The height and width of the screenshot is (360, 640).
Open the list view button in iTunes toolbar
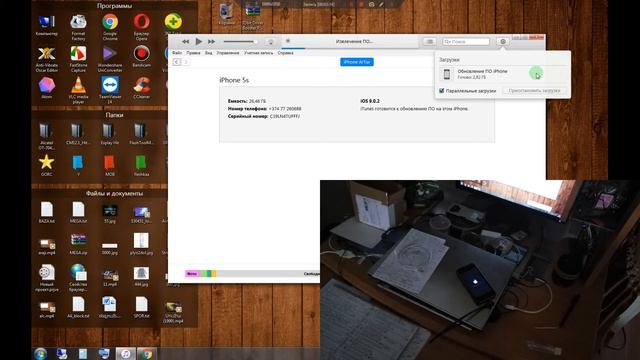(429, 42)
